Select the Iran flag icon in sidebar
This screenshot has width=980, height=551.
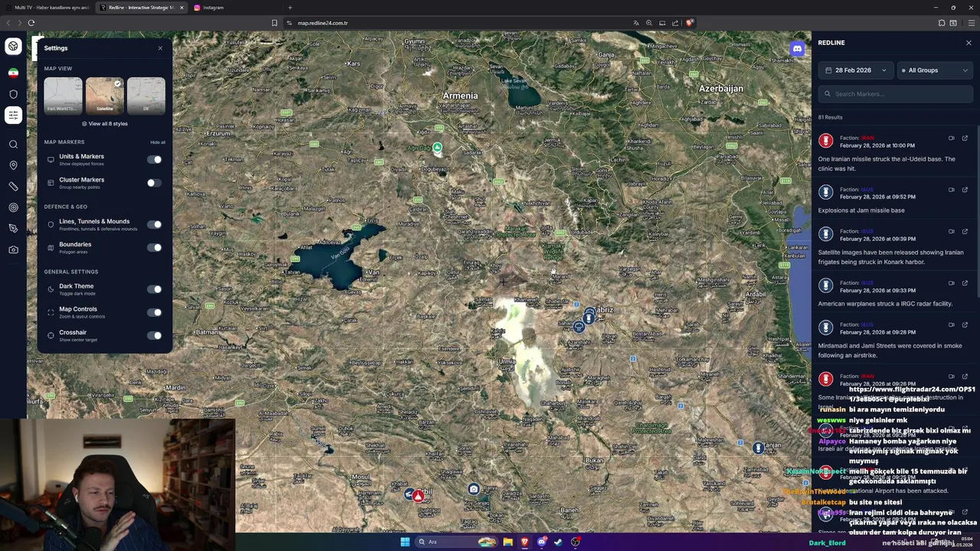tap(13, 73)
